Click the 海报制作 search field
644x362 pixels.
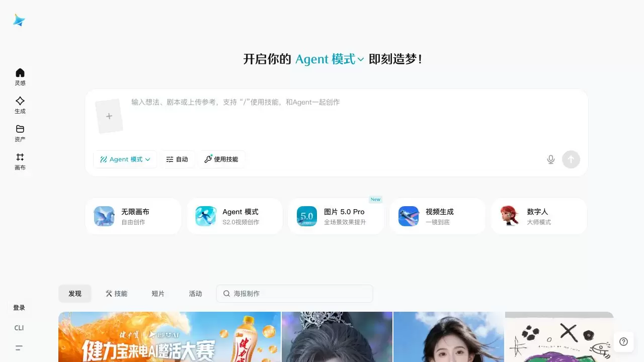(x=295, y=294)
